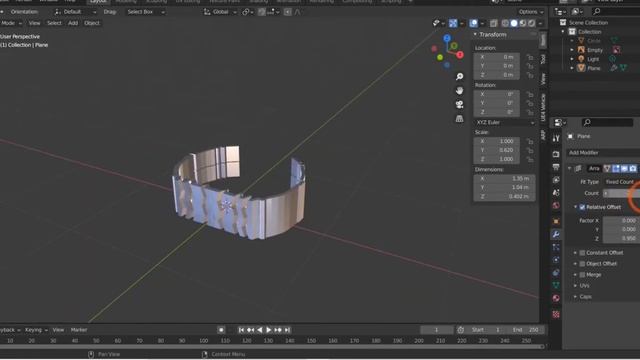640x360 pixels.
Task: Switch to the Tool sidebar tab
Action: pyautogui.click(x=542, y=59)
